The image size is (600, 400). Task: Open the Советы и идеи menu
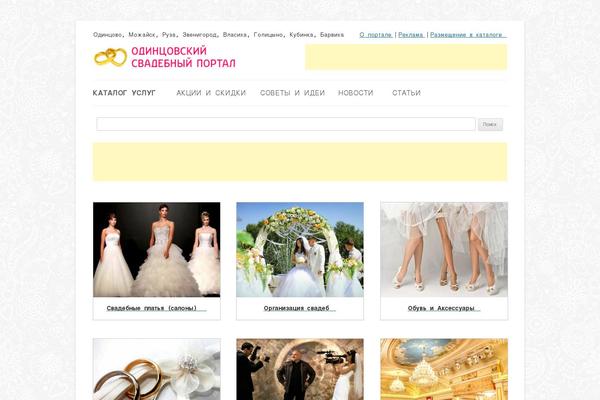292,93
